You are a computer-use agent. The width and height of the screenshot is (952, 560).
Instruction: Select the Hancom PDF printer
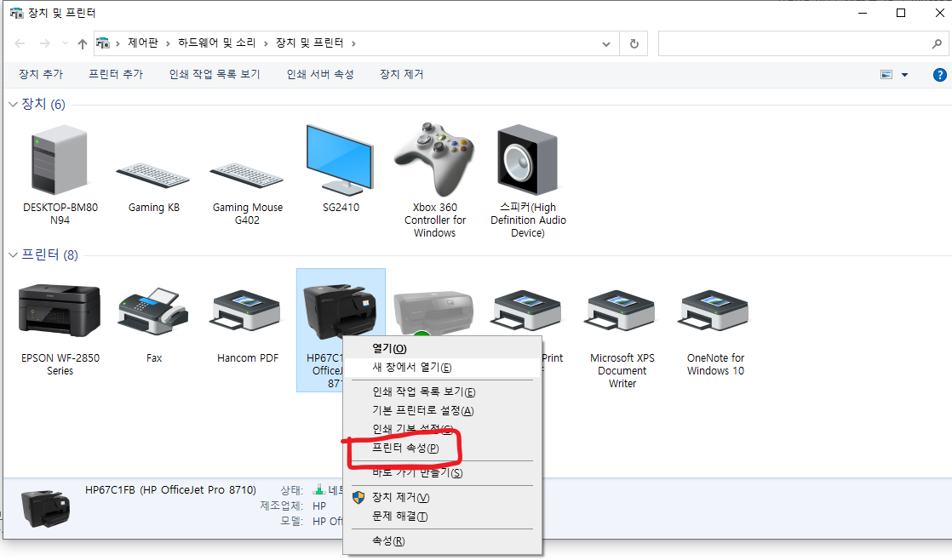tap(246, 311)
